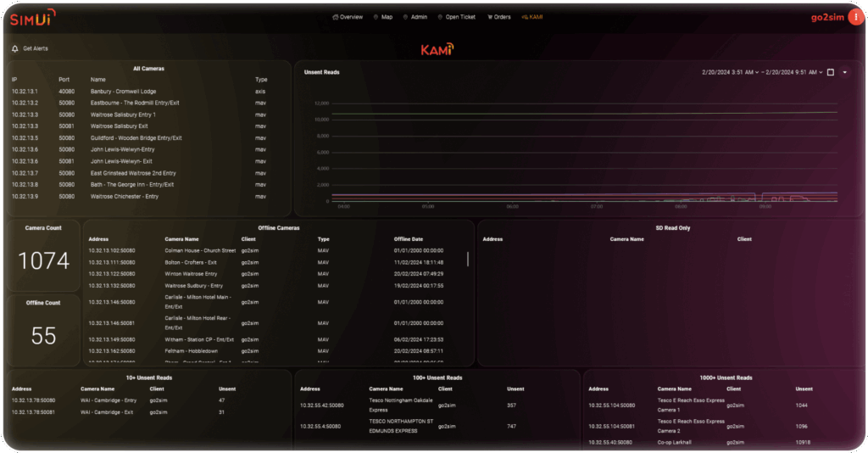Click the Offline Cameras table scrollbar
This screenshot has width=868, height=453.
(x=468, y=260)
